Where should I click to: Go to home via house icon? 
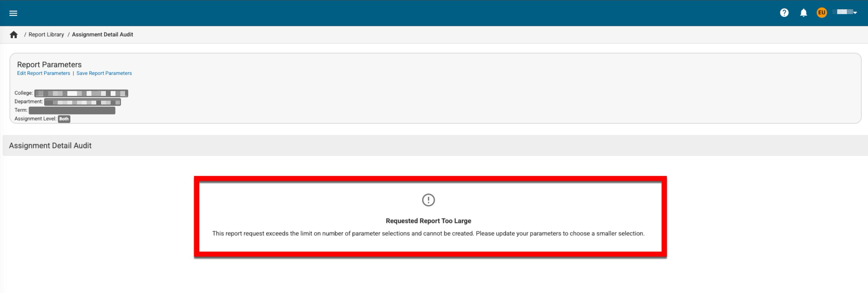tap(13, 35)
